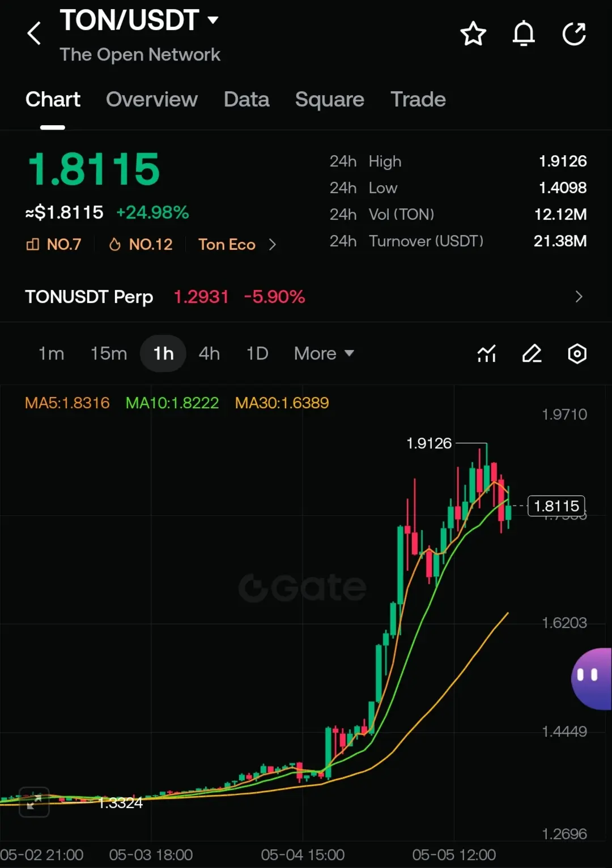Open the Ton Eco category link
Screen dimensions: 612x868
coord(237,245)
